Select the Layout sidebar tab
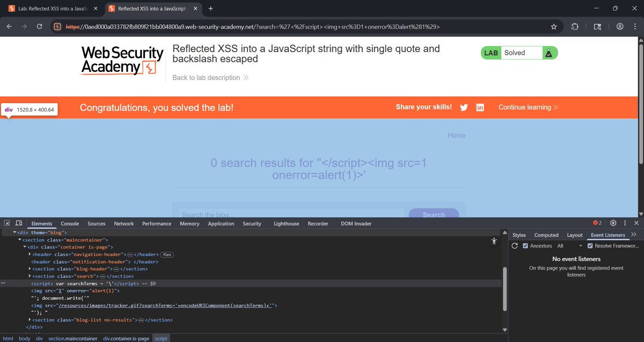 tap(575, 235)
